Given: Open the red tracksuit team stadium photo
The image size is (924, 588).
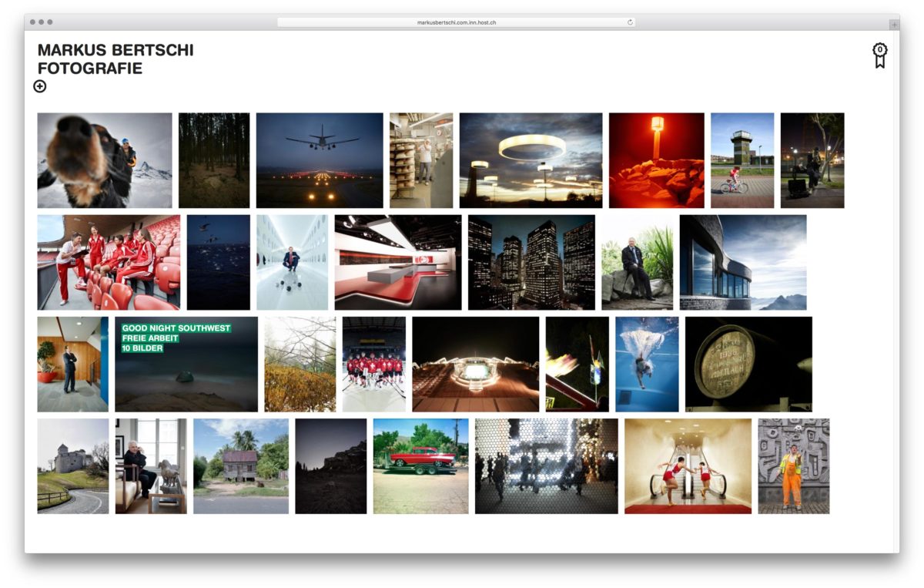Looking at the screenshot, I should [109, 262].
